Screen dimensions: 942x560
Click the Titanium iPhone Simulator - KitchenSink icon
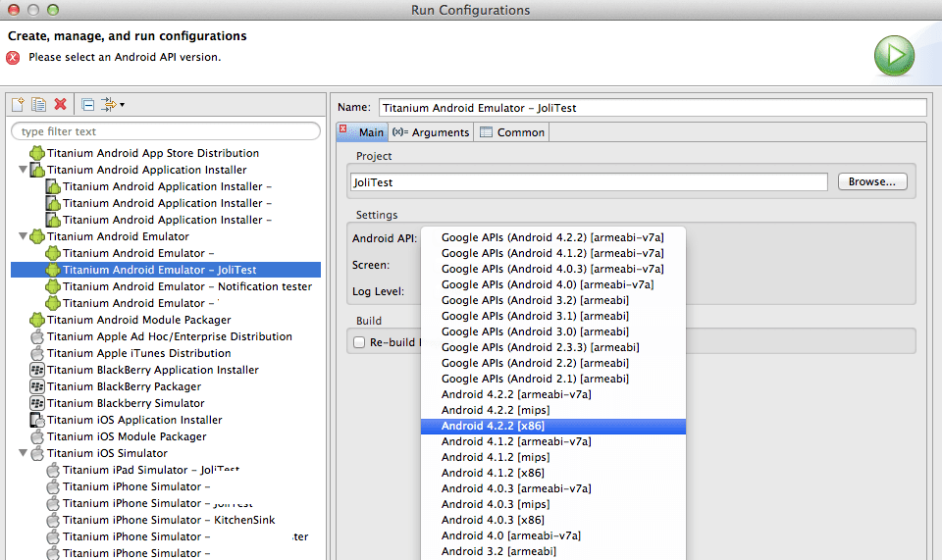(53, 520)
